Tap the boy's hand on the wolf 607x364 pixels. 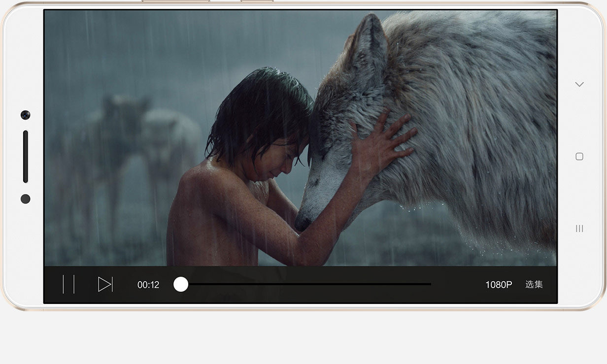384,143
